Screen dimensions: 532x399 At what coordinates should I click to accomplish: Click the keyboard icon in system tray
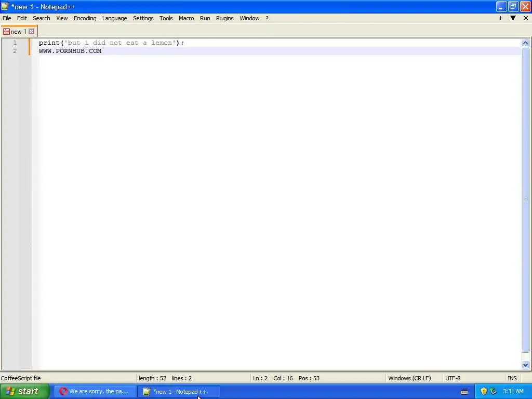(x=464, y=392)
